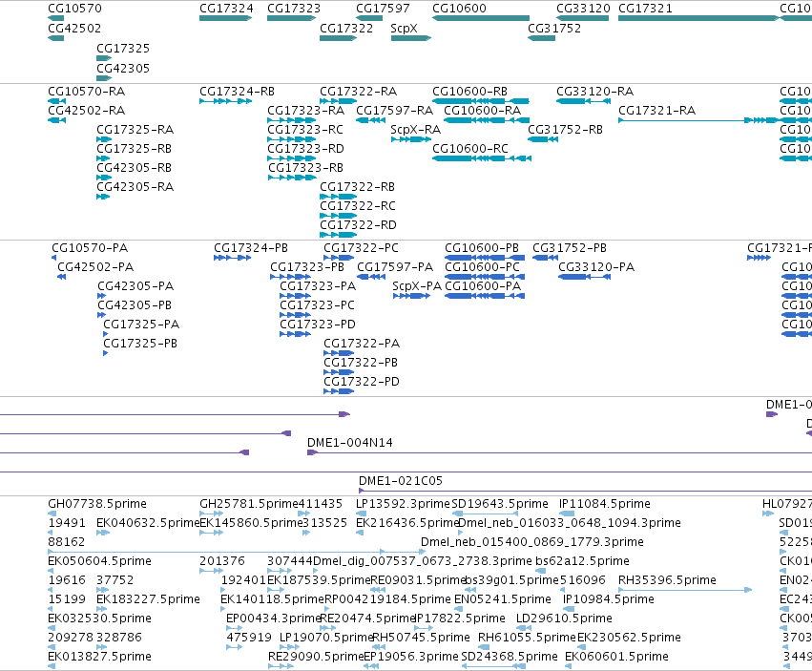This screenshot has width=812, height=671.
Task: Click the ScpX-RA transcript label
Action: click(416, 130)
